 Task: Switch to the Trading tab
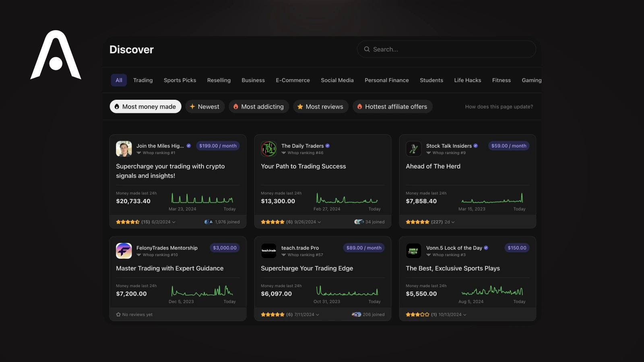point(143,80)
